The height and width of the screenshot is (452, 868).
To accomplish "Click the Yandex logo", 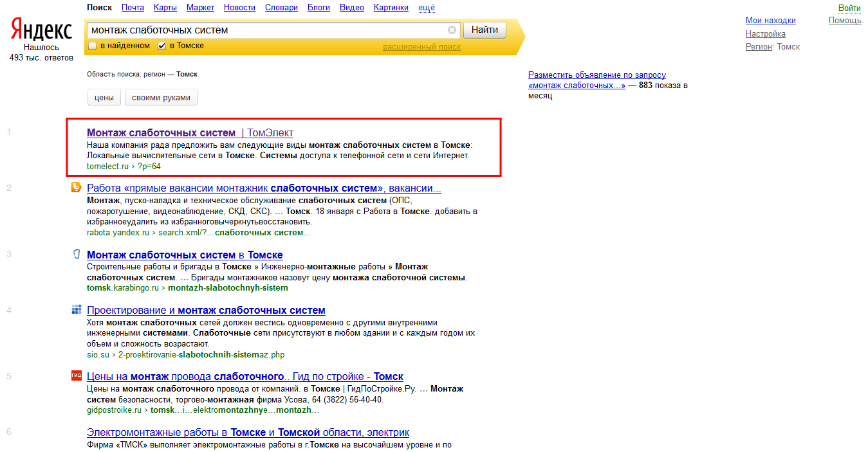I will (41, 30).
